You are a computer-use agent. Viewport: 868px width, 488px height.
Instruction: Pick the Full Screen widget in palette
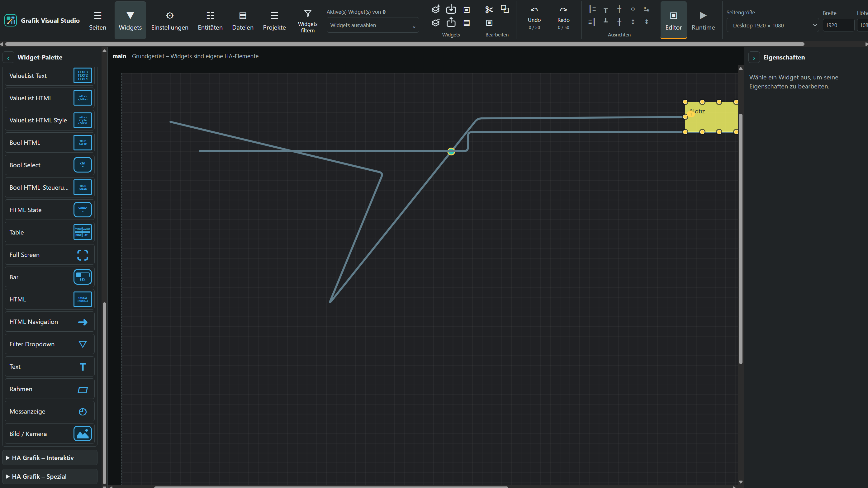click(x=50, y=255)
